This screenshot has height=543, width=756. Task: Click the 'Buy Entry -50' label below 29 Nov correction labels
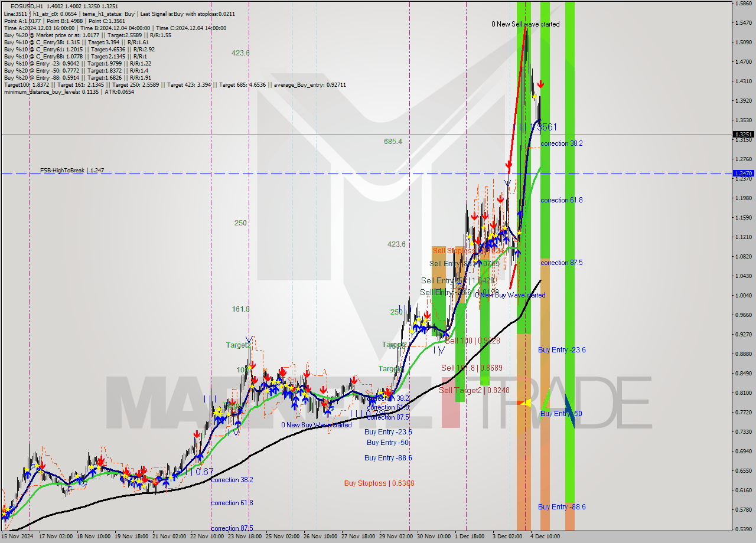[388, 443]
